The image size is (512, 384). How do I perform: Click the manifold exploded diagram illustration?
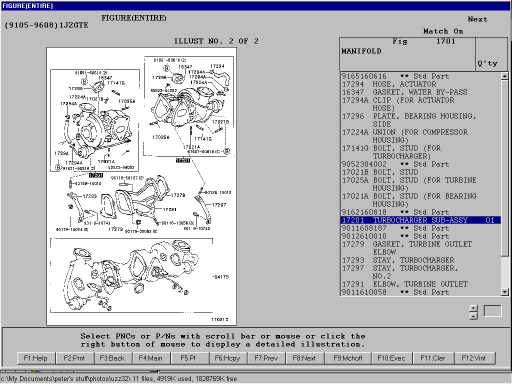click(142, 186)
